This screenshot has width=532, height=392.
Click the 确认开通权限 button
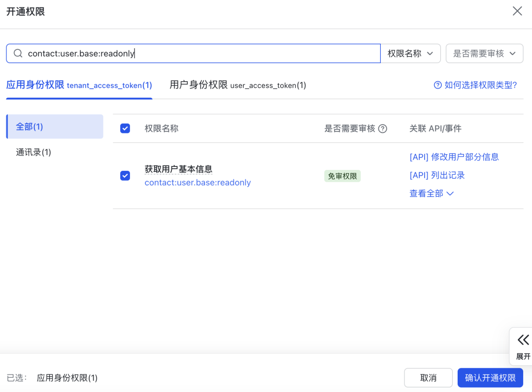pos(490,378)
